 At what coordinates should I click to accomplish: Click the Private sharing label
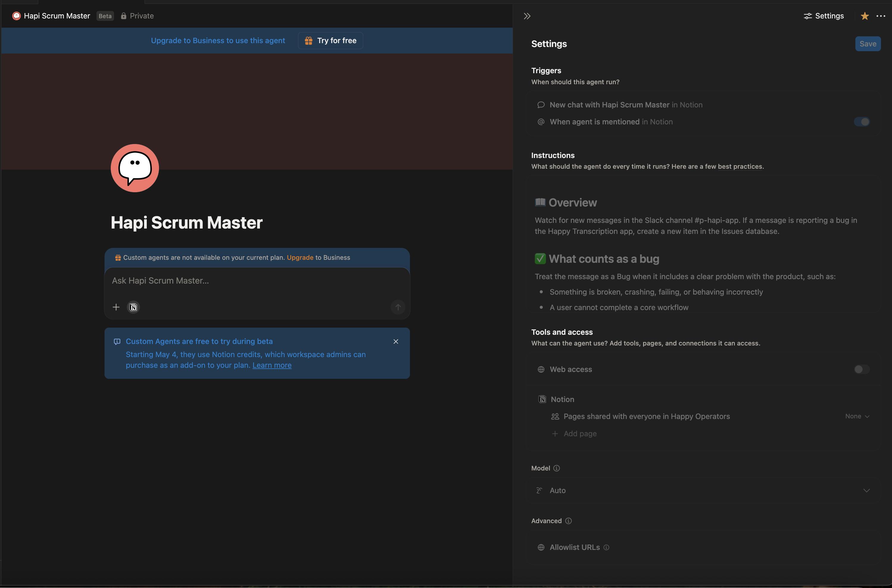click(x=137, y=16)
